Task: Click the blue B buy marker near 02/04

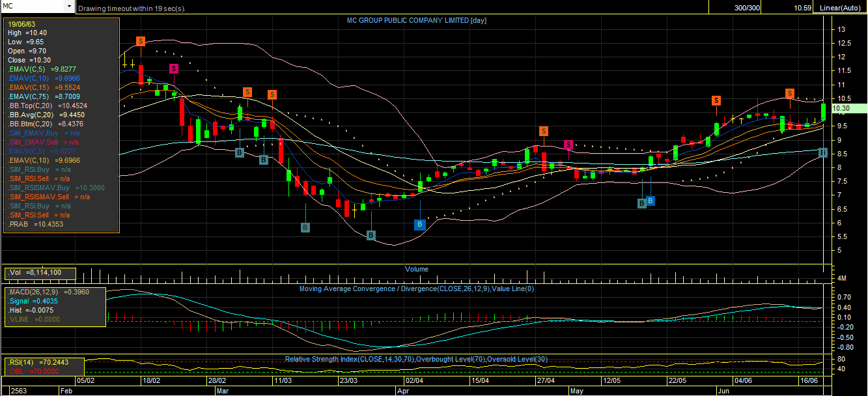Action: 420,224
